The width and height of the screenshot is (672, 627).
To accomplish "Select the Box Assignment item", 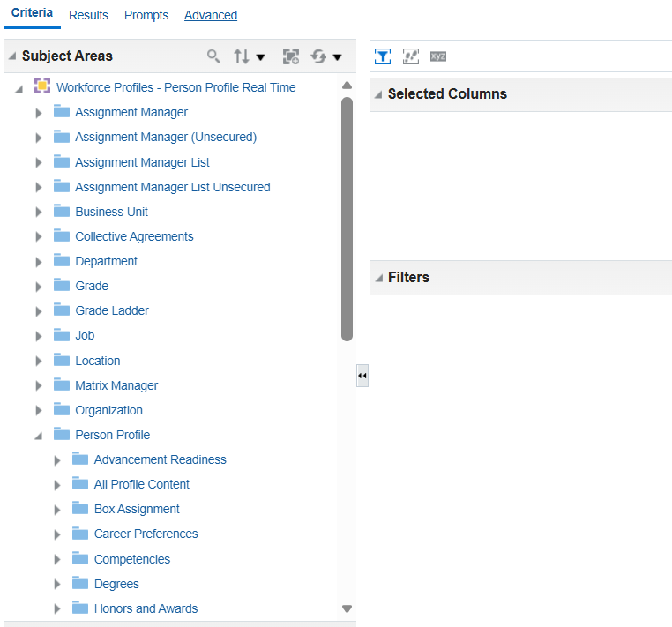I will [137, 509].
